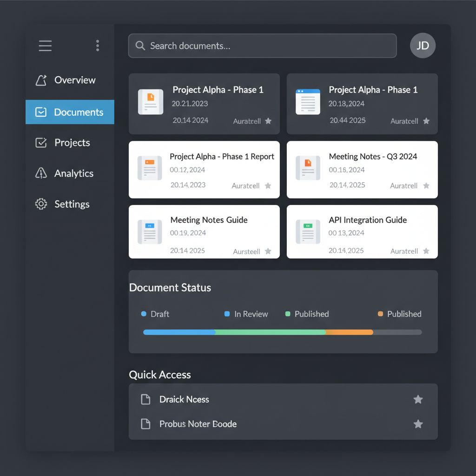Click the Draft status legend item
Screen dimensions: 476x476
click(x=156, y=314)
